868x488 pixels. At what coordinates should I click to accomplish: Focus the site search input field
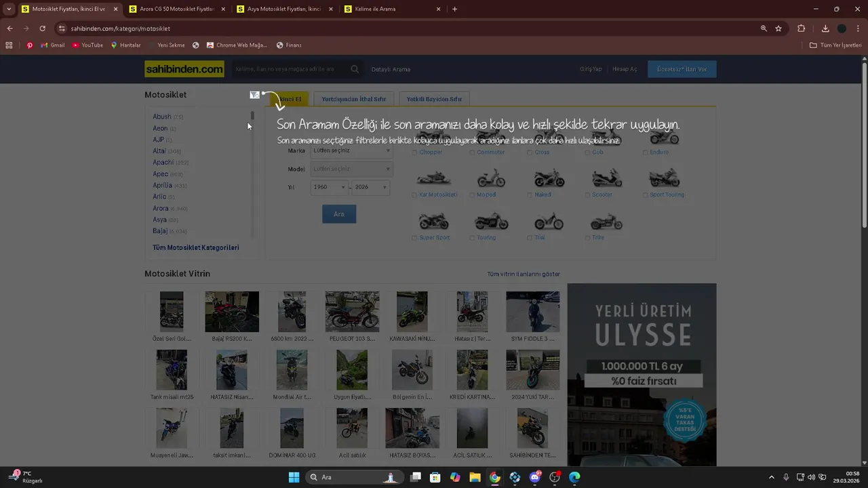[290, 69]
